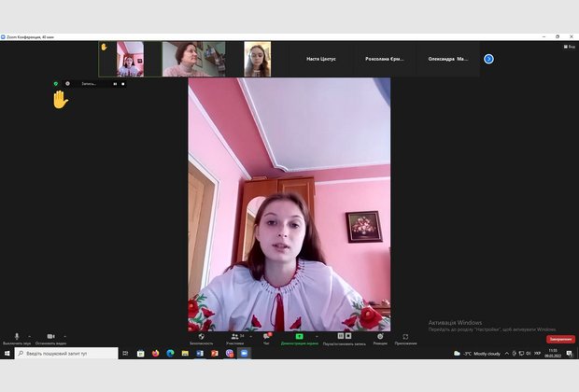
Task: Show next participants with the blue arrow
Action: (x=488, y=59)
